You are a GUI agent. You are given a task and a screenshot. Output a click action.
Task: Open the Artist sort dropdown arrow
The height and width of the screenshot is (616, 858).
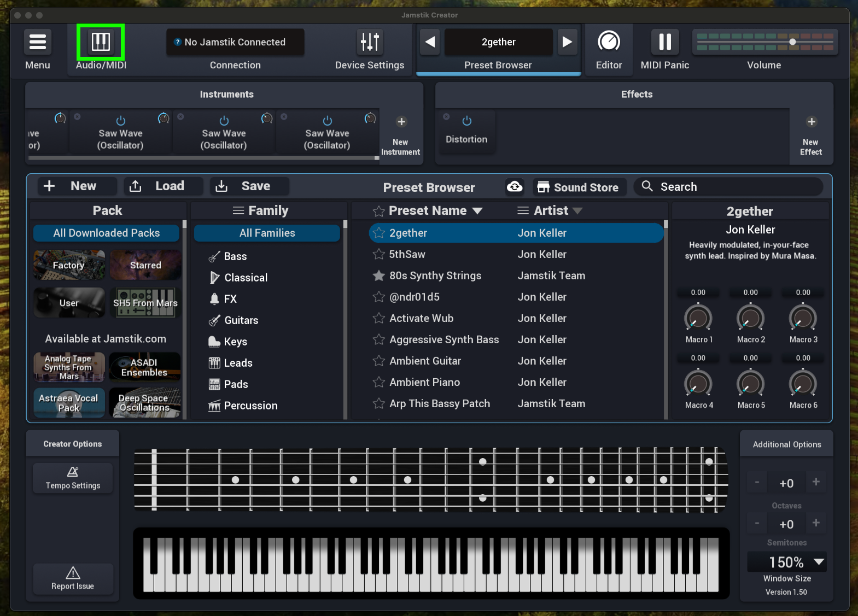click(577, 211)
